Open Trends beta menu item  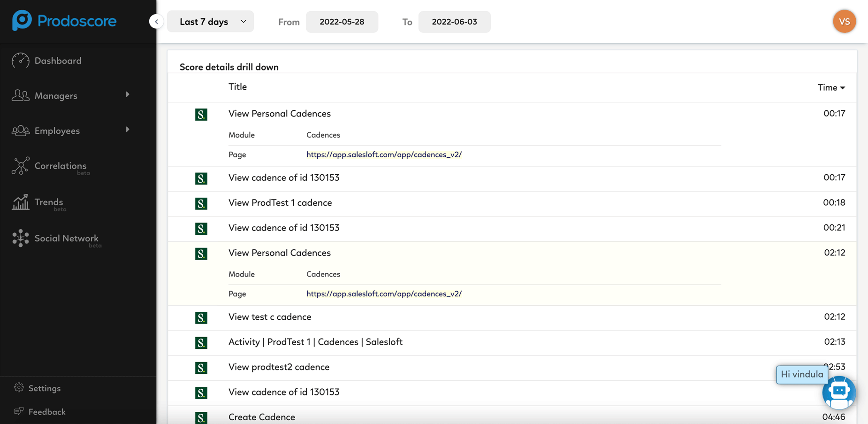[x=49, y=202]
